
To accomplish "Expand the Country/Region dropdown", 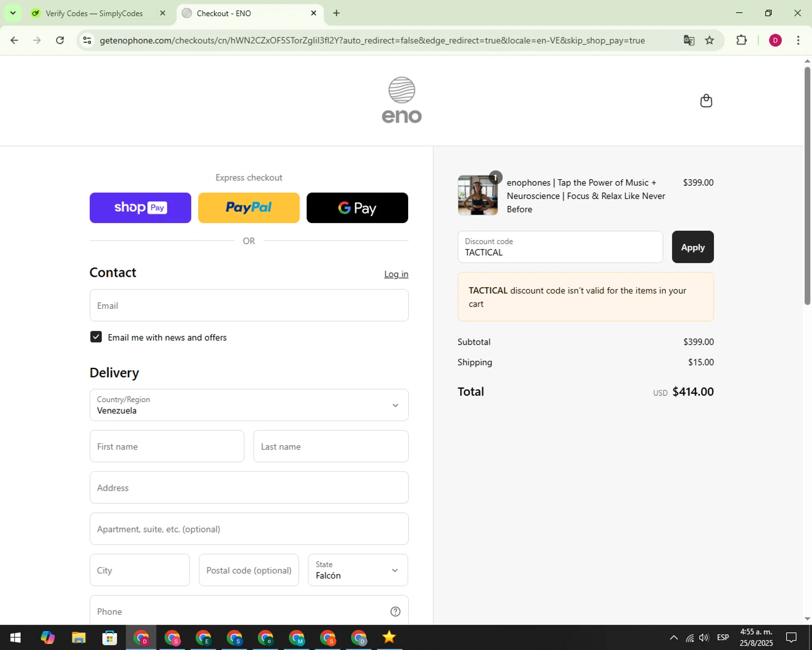I will coord(249,405).
